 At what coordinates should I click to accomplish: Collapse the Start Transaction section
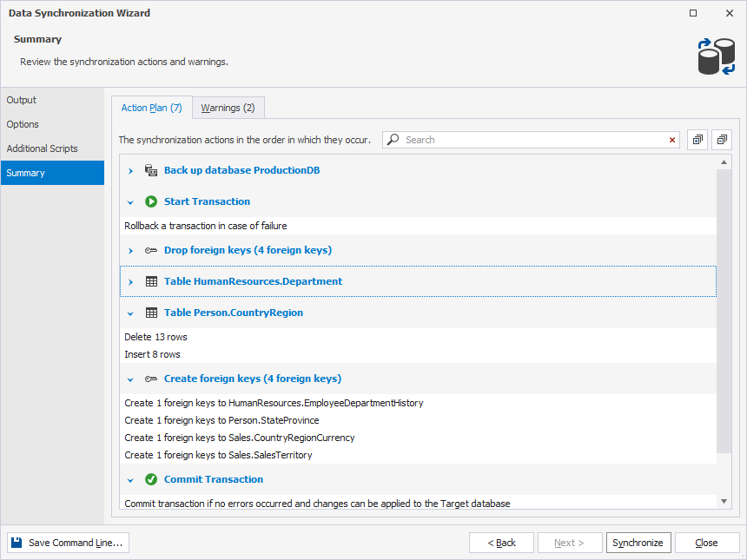click(x=130, y=202)
